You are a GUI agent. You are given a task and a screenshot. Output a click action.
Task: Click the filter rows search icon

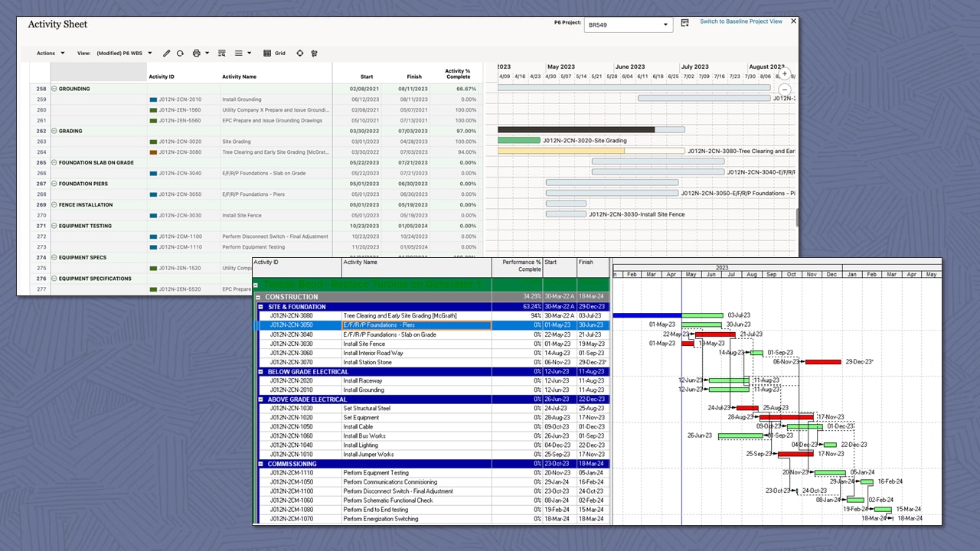221,53
